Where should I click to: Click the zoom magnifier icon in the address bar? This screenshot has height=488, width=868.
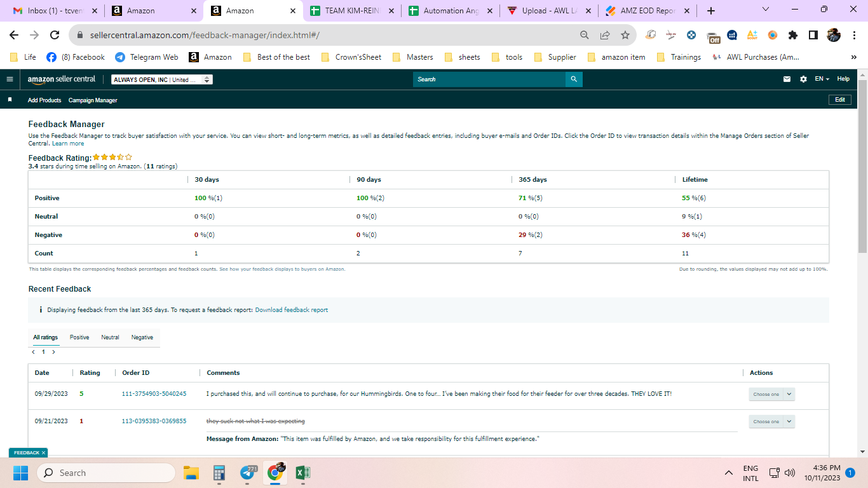point(585,35)
